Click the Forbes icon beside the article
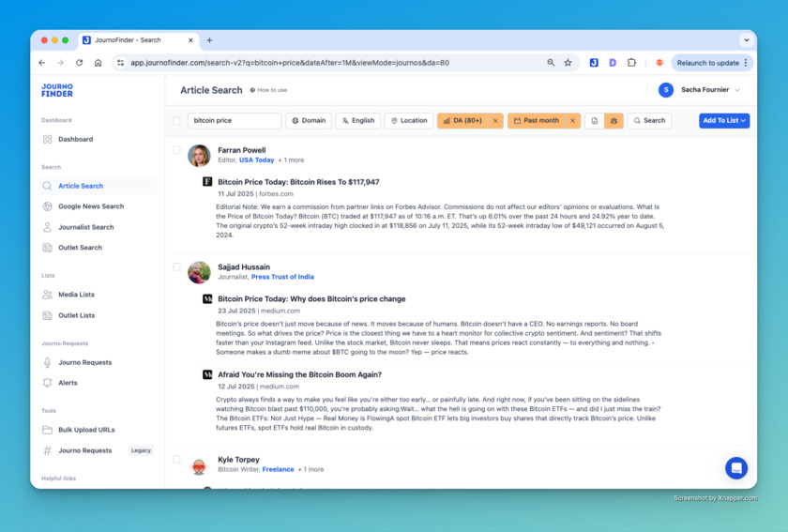 tap(207, 181)
